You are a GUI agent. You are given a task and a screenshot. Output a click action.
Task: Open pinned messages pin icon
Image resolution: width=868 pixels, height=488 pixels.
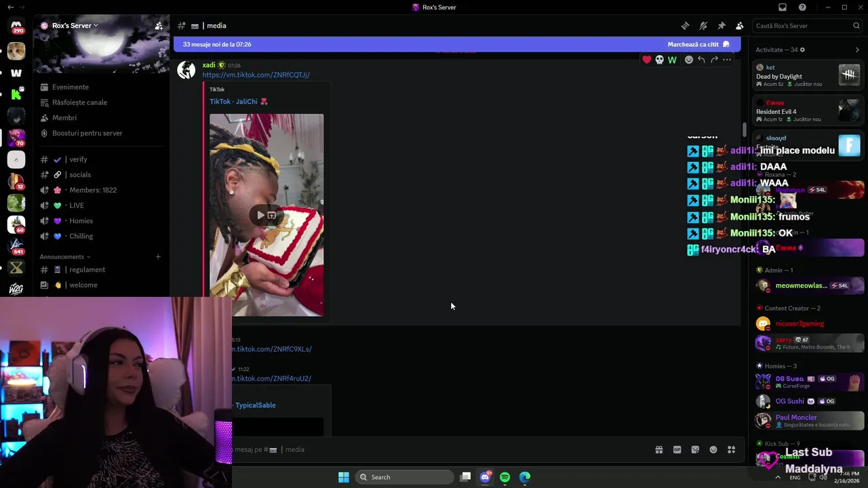722,26
